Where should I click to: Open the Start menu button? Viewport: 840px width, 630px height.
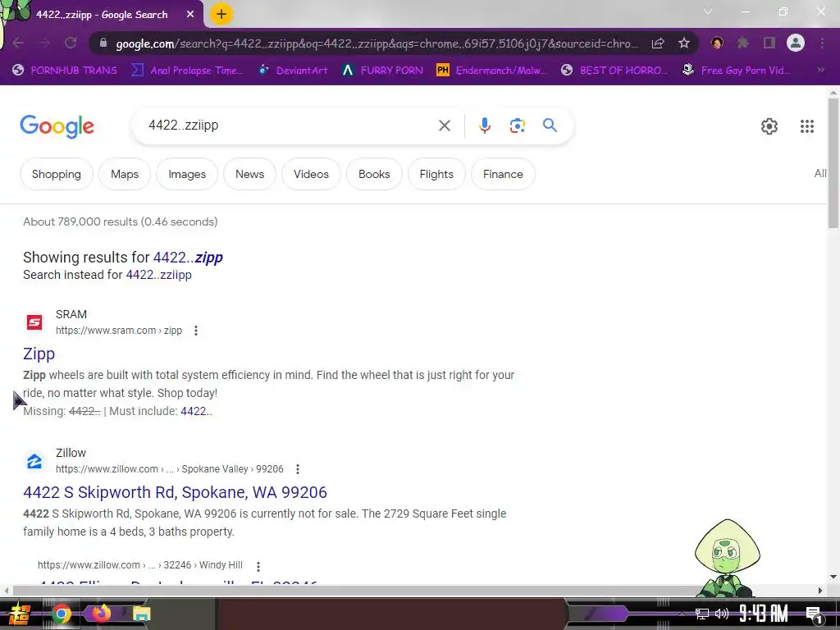click(20, 614)
